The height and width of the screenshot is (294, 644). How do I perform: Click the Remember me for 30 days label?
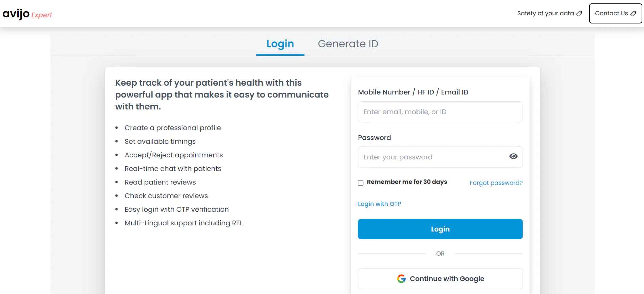click(x=407, y=182)
